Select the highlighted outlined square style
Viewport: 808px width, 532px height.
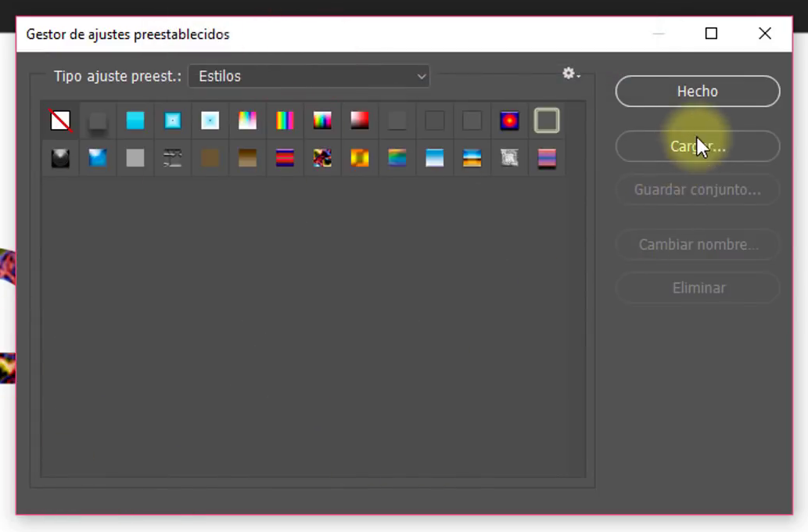(547, 120)
